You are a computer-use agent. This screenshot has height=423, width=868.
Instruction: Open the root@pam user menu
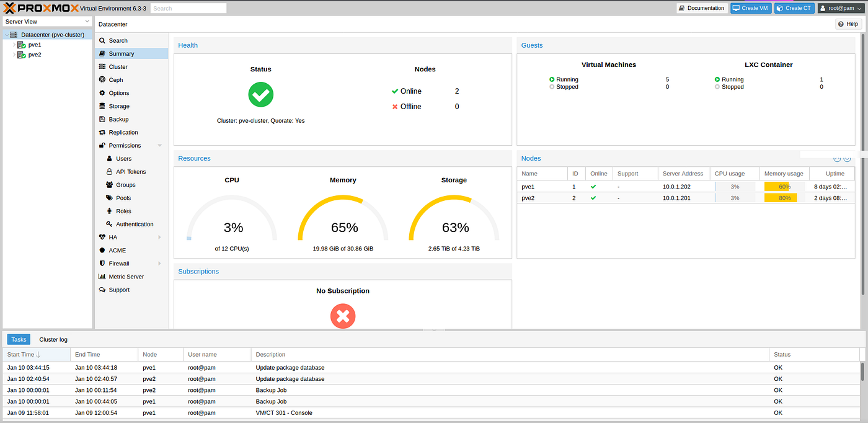coord(840,8)
